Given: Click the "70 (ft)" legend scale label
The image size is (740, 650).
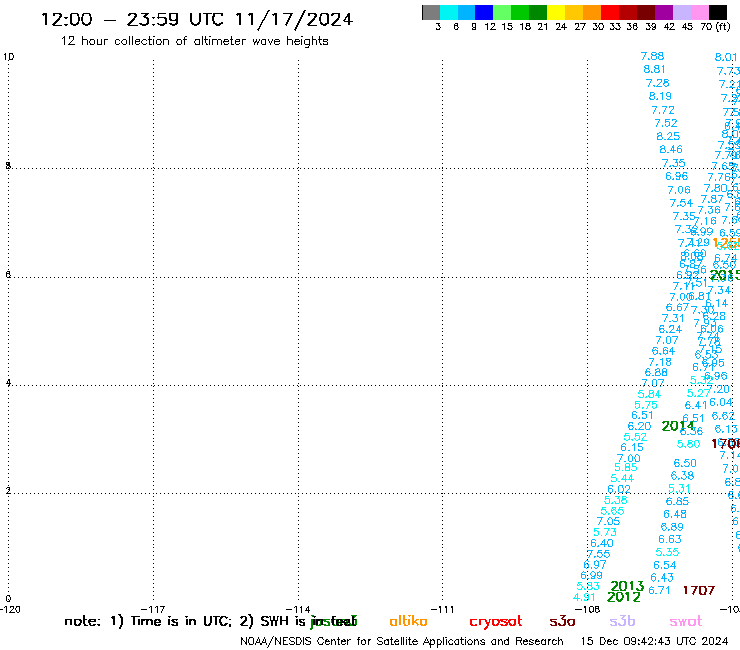Looking at the screenshot, I should pos(715,26).
